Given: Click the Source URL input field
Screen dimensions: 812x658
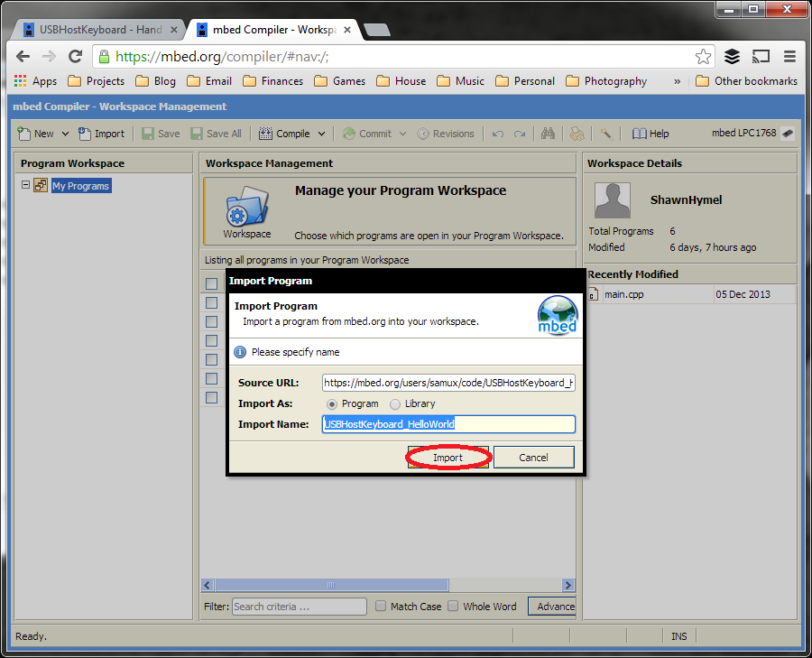Looking at the screenshot, I should (x=448, y=383).
